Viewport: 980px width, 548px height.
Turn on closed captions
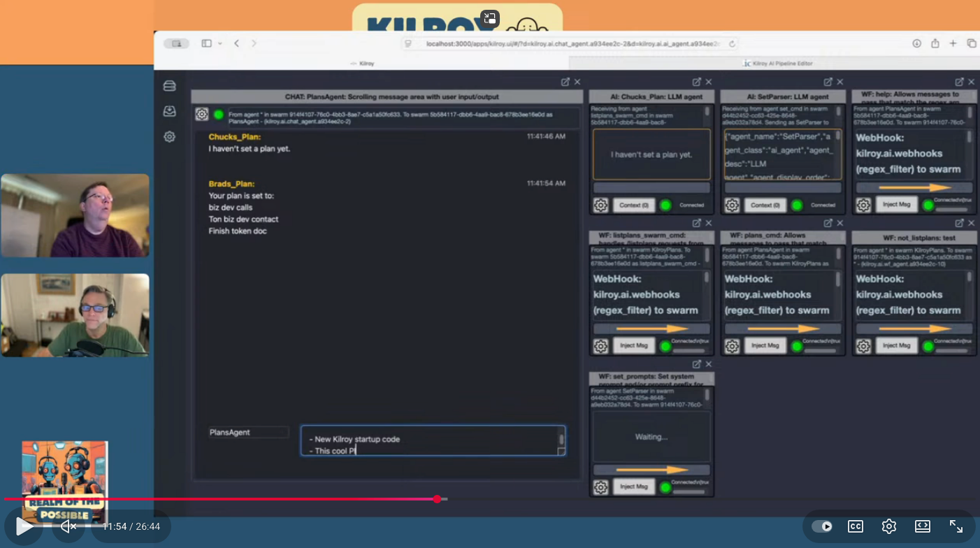point(856,526)
